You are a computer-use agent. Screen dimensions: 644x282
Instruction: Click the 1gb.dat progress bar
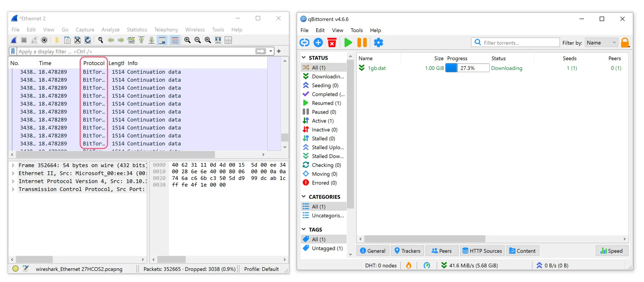tap(467, 68)
